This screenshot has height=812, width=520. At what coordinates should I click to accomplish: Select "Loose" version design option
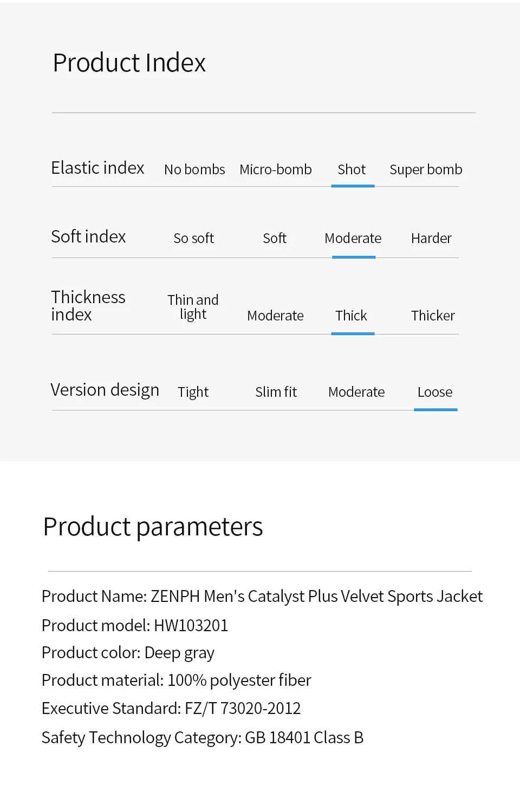click(435, 392)
